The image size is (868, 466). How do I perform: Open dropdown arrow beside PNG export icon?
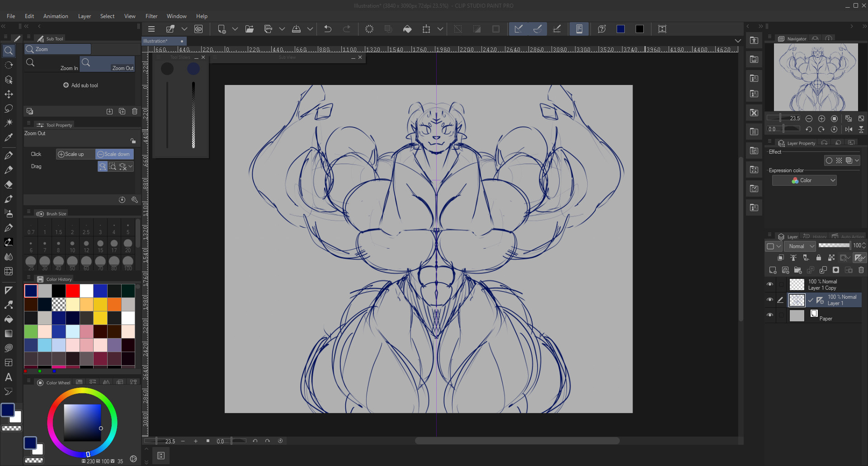click(x=282, y=29)
